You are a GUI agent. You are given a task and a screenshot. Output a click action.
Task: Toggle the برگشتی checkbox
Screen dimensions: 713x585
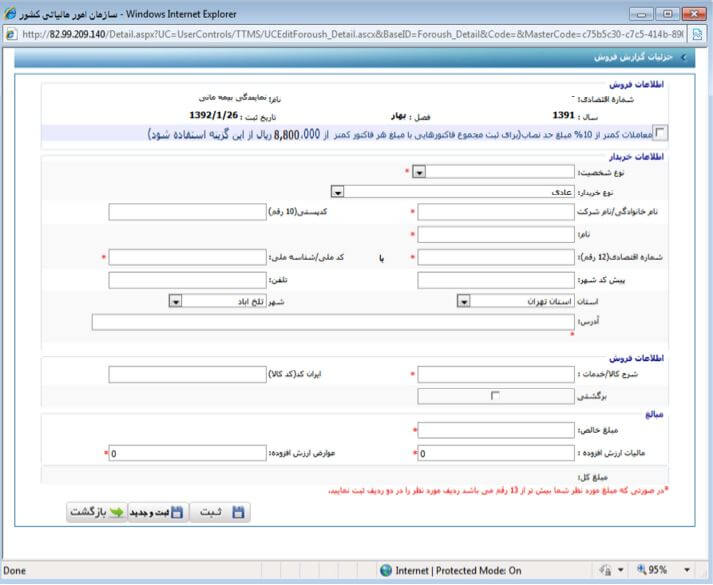point(495,395)
